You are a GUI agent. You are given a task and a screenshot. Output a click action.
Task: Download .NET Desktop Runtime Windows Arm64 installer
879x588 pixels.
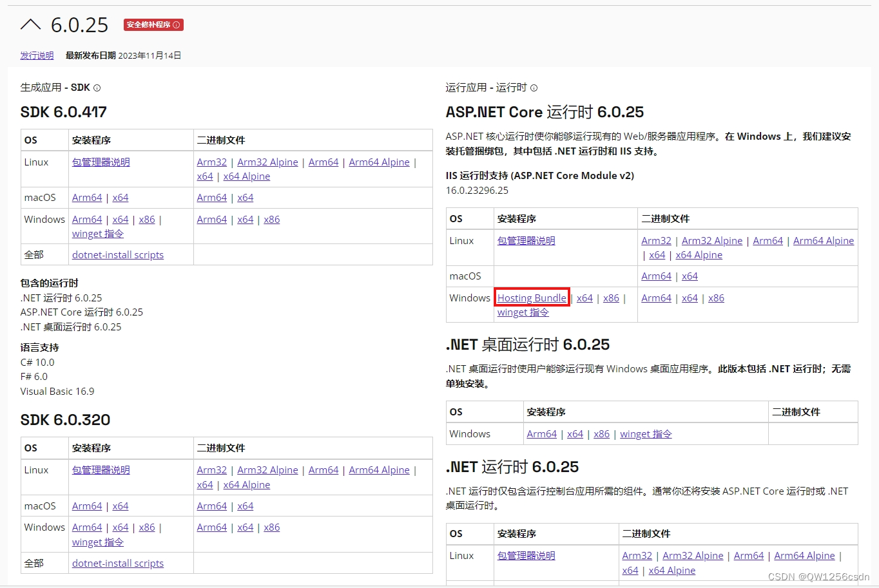pos(542,434)
